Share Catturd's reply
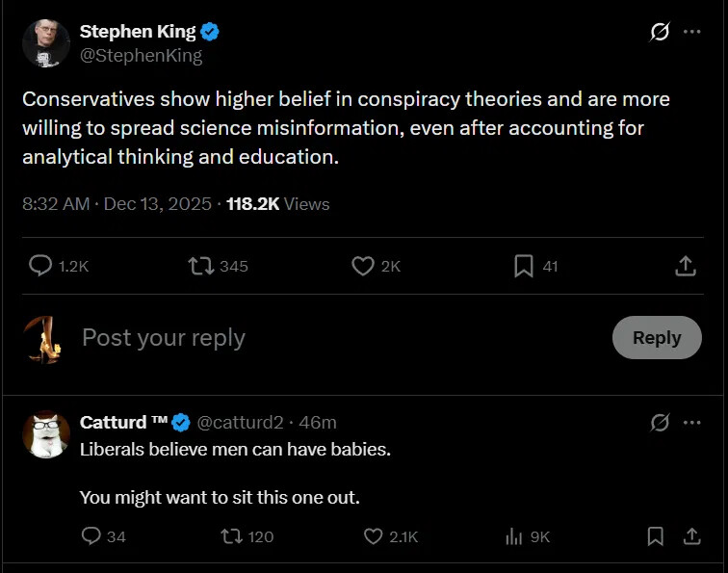 pyautogui.click(x=690, y=536)
